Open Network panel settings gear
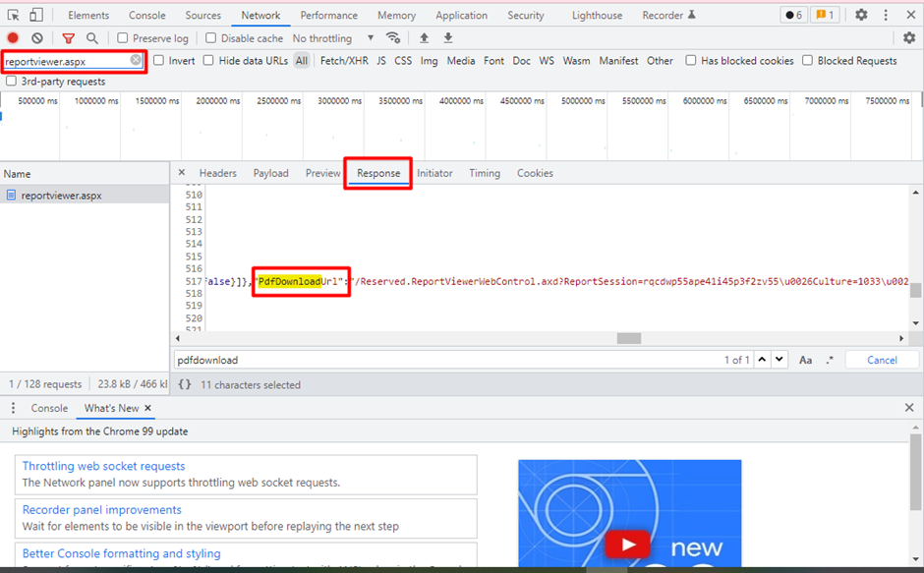This screenshot has height=573, width=924. (x=909, y=38)
